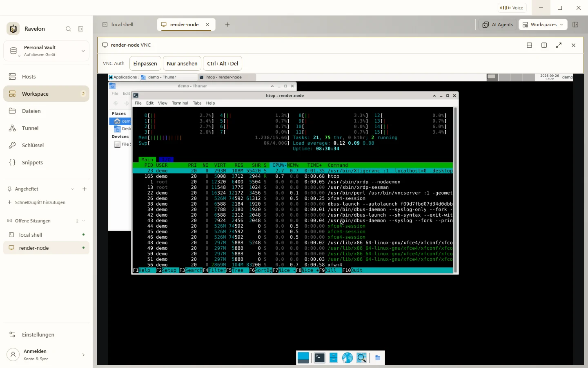This screenshot has width=588, height=368.
Task: Select render-node open session in sidebar
Action: (x=46, y=248)
